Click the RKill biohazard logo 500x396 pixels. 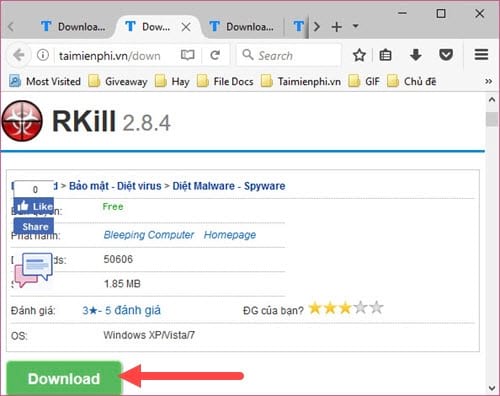click(22, 121)
